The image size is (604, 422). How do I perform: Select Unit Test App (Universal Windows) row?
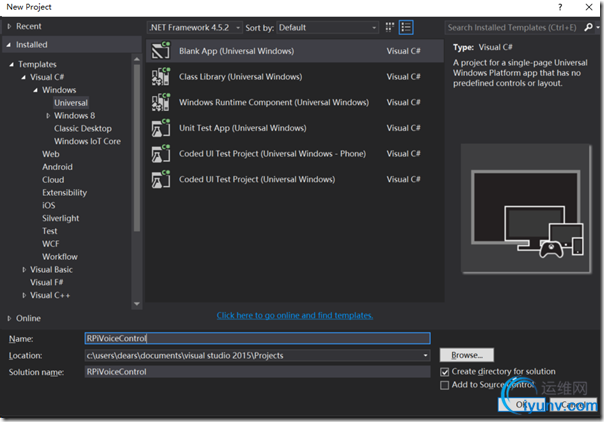295,128
